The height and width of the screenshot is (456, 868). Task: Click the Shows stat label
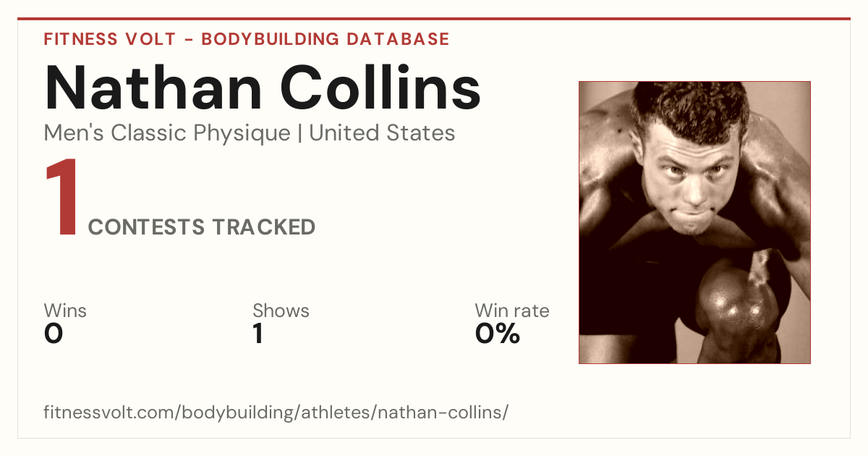click(281, 311)
